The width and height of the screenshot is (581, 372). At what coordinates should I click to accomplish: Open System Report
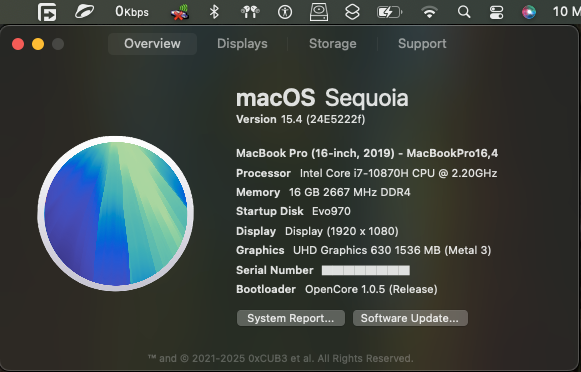(291, 318)
